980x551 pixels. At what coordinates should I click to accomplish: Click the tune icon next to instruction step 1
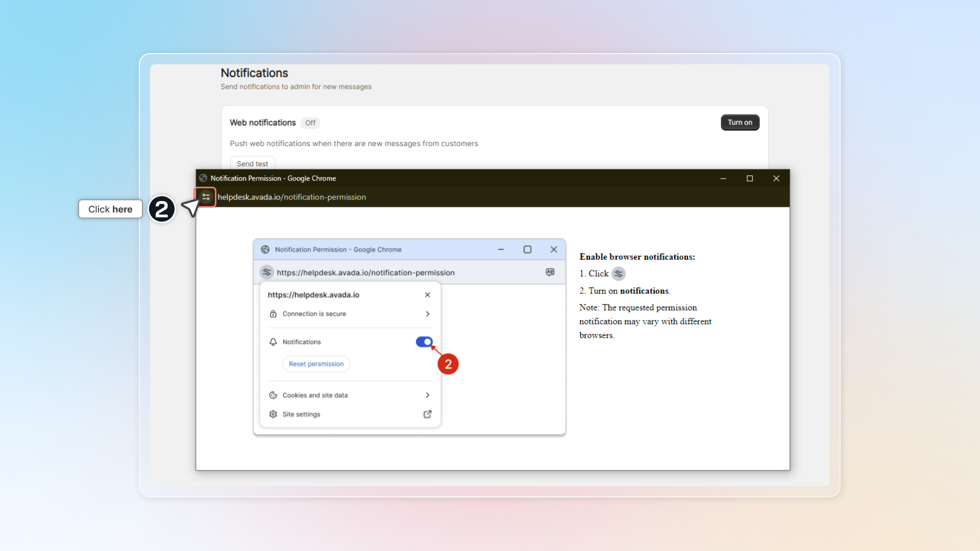click(619, 274)
